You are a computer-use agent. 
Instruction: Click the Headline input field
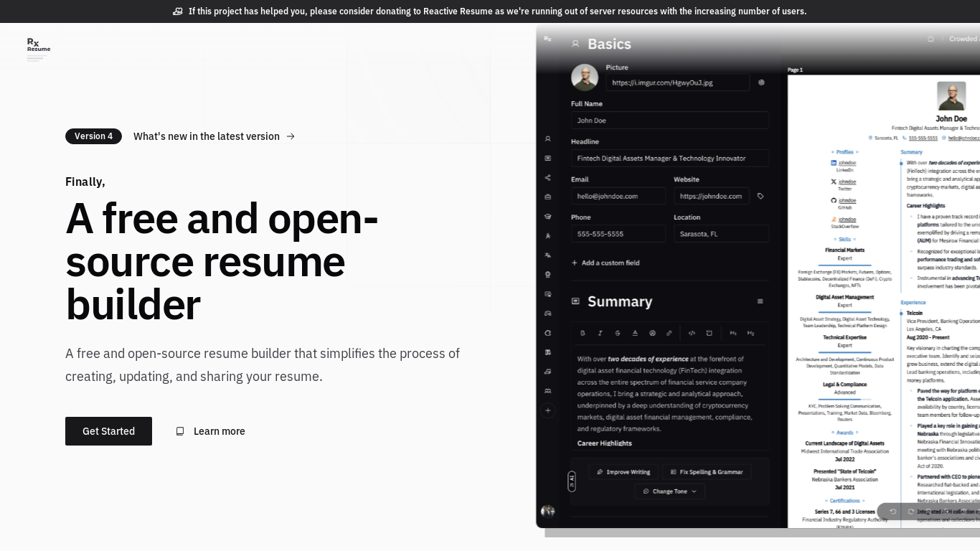(x=669, y=158)
